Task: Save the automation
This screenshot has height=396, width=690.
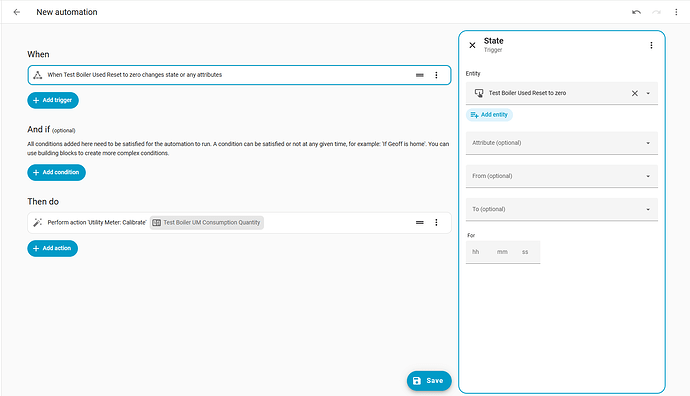Action: point(429,381)
